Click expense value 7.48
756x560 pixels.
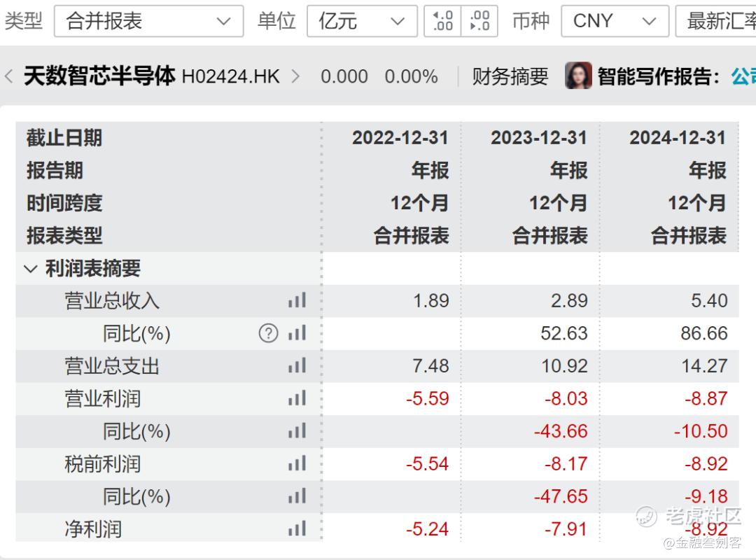point(431,366)
